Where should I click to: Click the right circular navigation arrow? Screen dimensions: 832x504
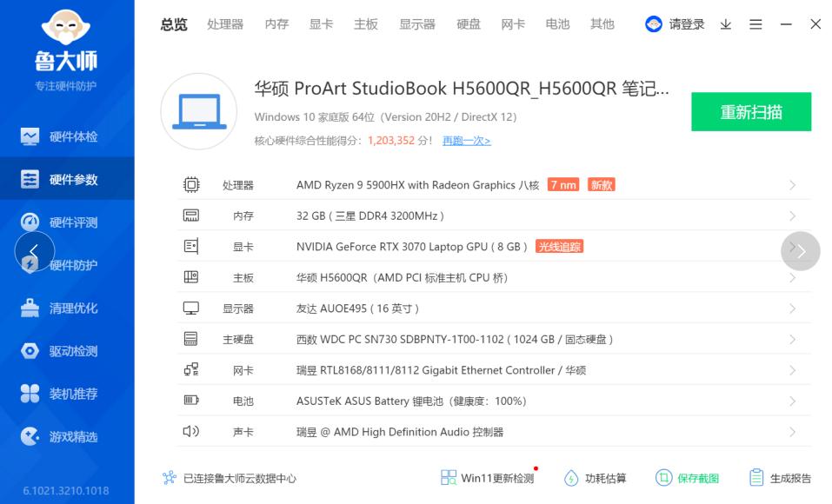tap(799, 251)
